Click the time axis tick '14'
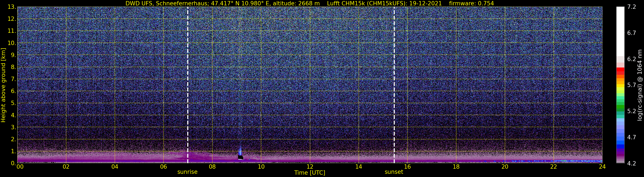 click(x=358, y=167)
